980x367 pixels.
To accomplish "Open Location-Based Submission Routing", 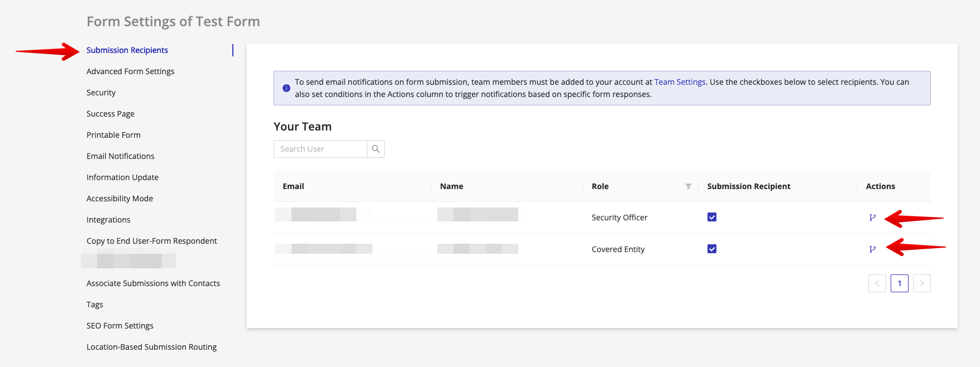I will coord(151,347).
